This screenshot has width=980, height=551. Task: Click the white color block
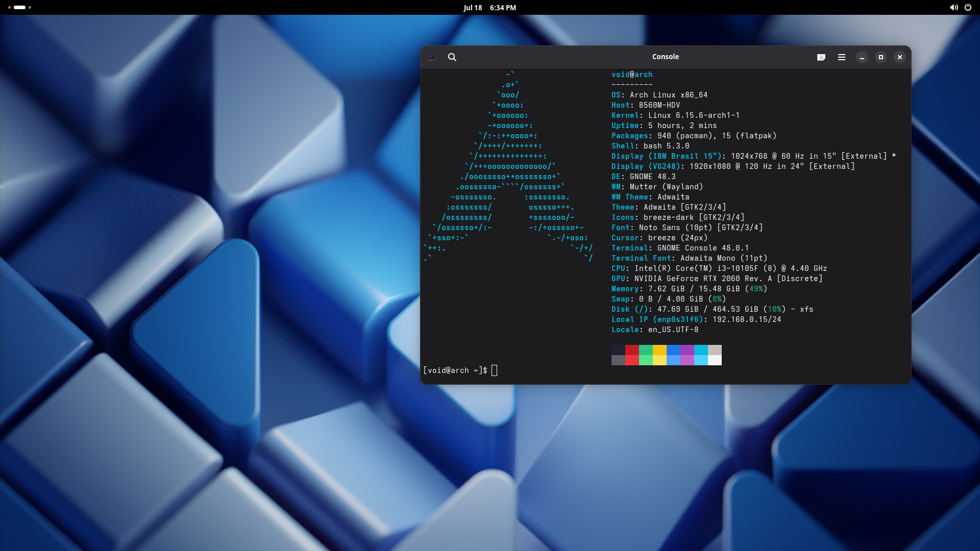pyautogui.click(x=715, y=360)
